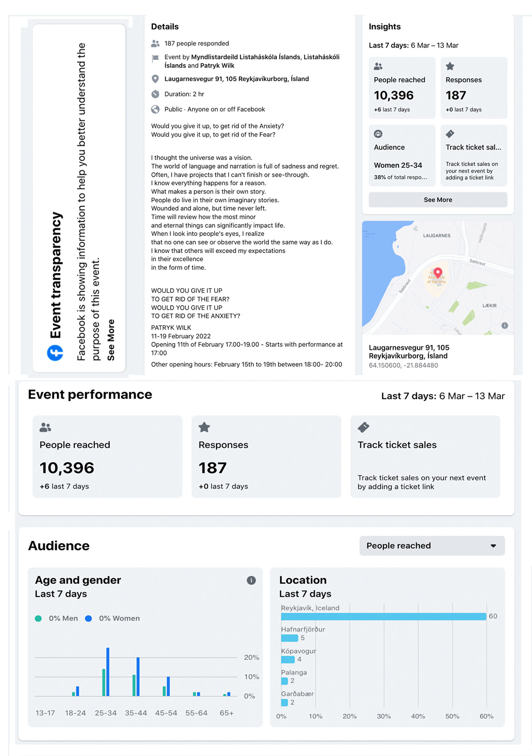Click the Age and gender info icon
532x756 pixels.
pos(251,580)
